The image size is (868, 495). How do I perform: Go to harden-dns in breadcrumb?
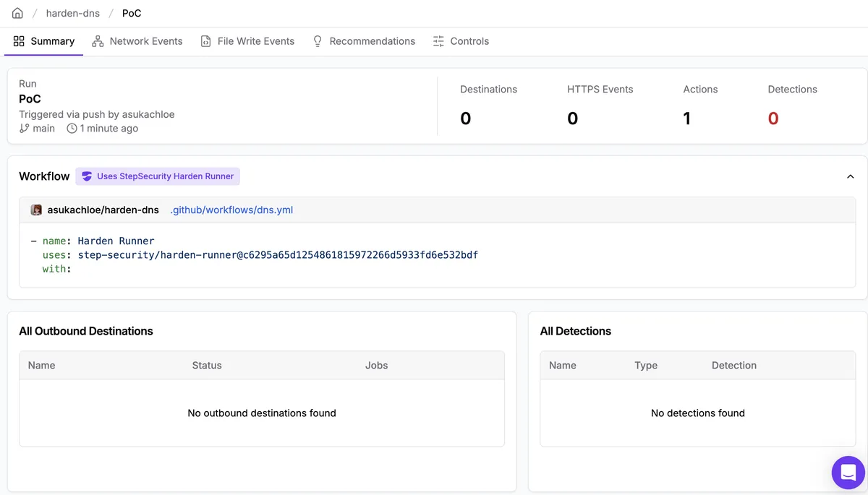(72, 13)
